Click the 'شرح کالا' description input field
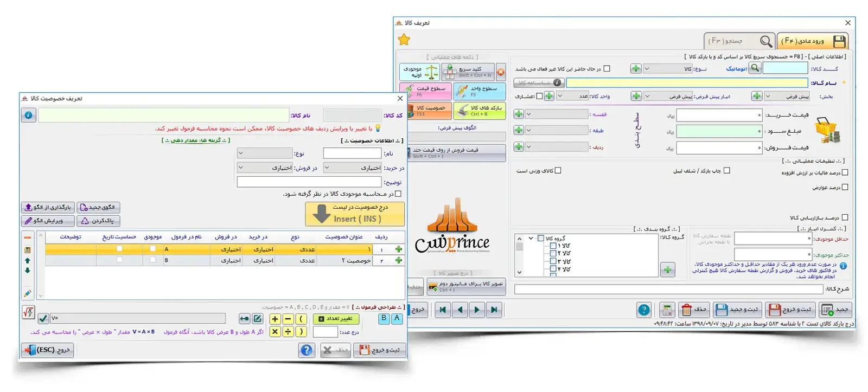Image resolution: width=868 pixels, height=392 pixels. coord(668,290)
